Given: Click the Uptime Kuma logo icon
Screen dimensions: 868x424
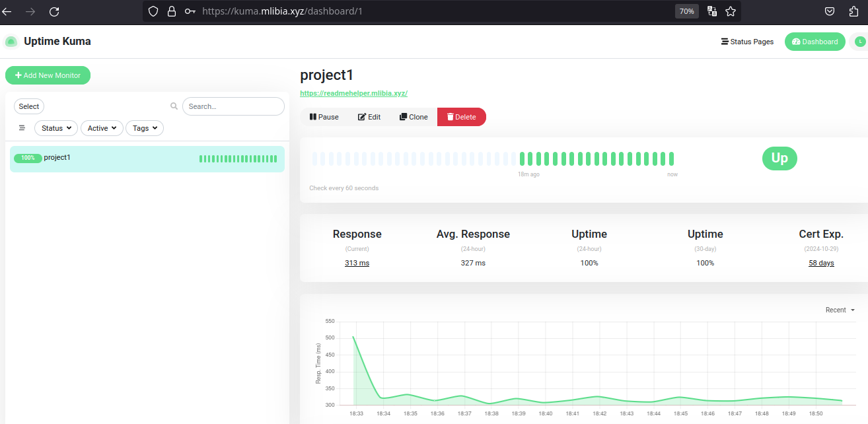Looking at the screenshot, I should coord(11,41).
